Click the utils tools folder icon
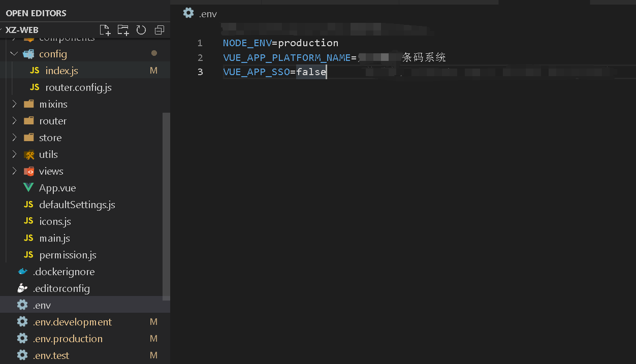 [x=29, y=154]
